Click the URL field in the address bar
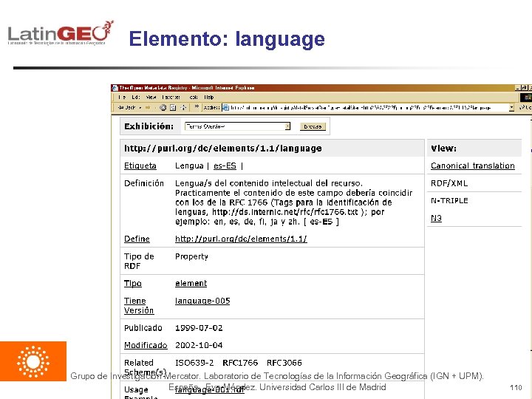Viewport: 532px width, 399px height. [x=368, y=108]
